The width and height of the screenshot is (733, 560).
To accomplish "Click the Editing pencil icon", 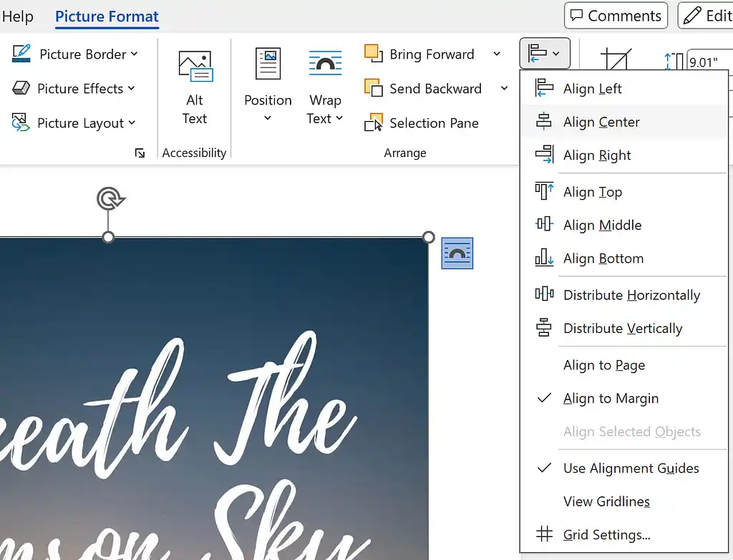I will click(x=692, y=16).
